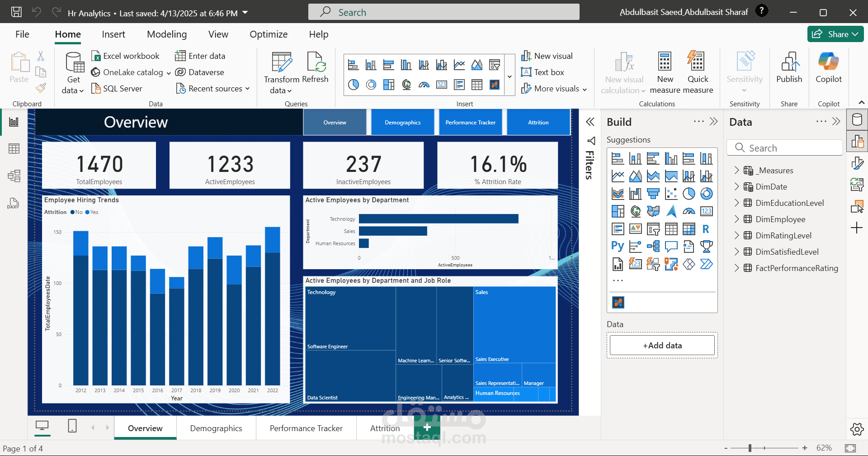Select the Gauge visual in Build pane
The width and height of the screenshot is (868, 456).
(689, 211)
